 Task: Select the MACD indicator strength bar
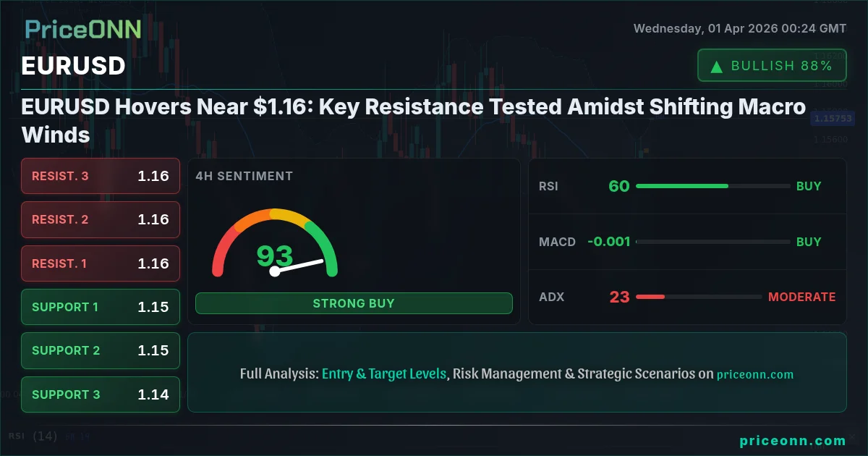(x=712, y=242)
